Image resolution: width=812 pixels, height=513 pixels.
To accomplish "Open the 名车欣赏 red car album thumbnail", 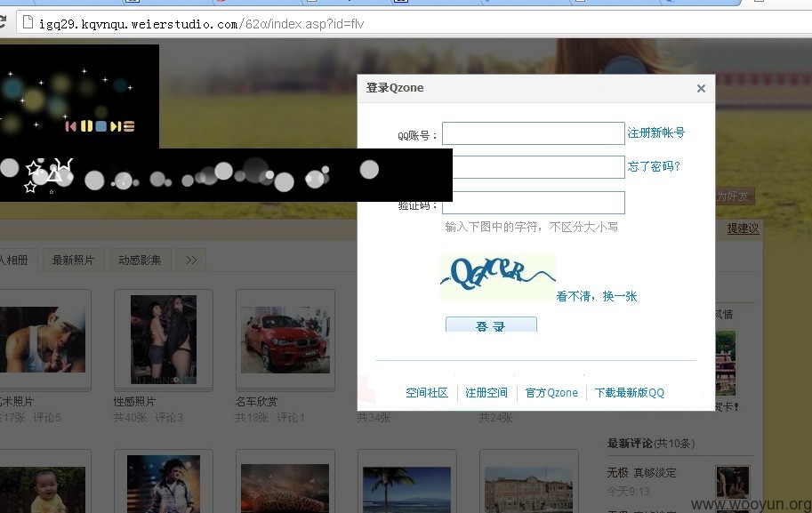I will click(x=285, y=340).
